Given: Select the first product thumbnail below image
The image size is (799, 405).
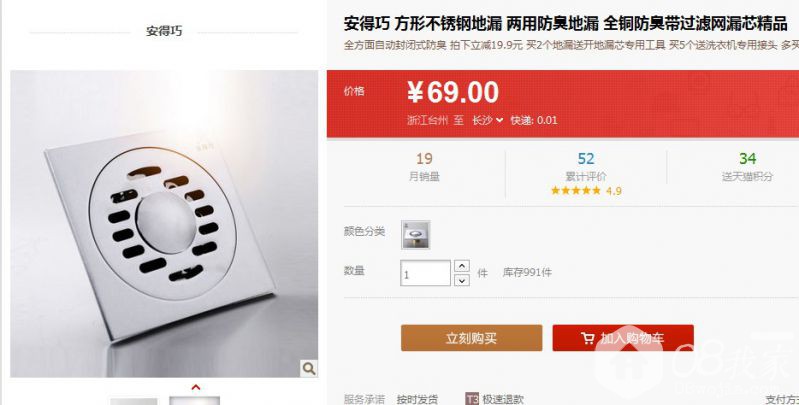Looking at the screenshot, I should [134, 401].
